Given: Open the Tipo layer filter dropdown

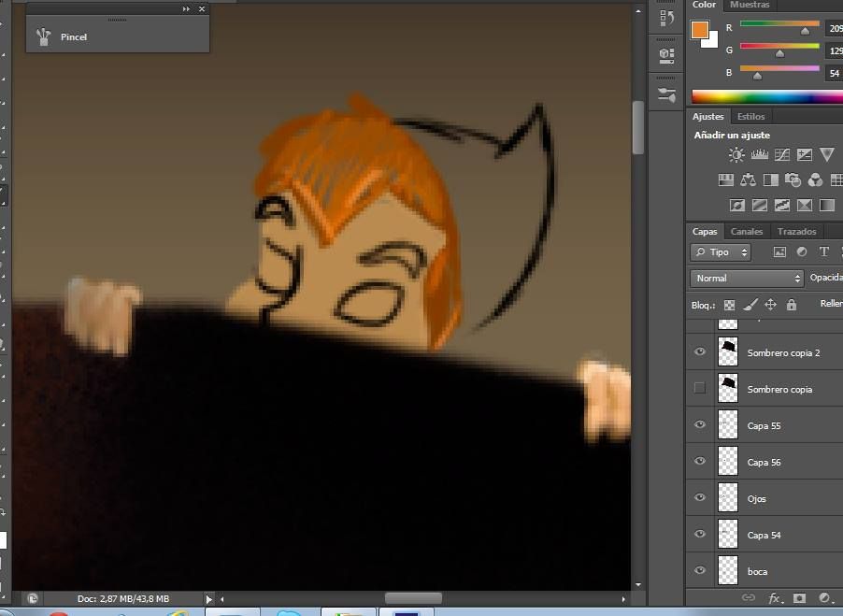Looking at the screenshot, I should (721, 252).
